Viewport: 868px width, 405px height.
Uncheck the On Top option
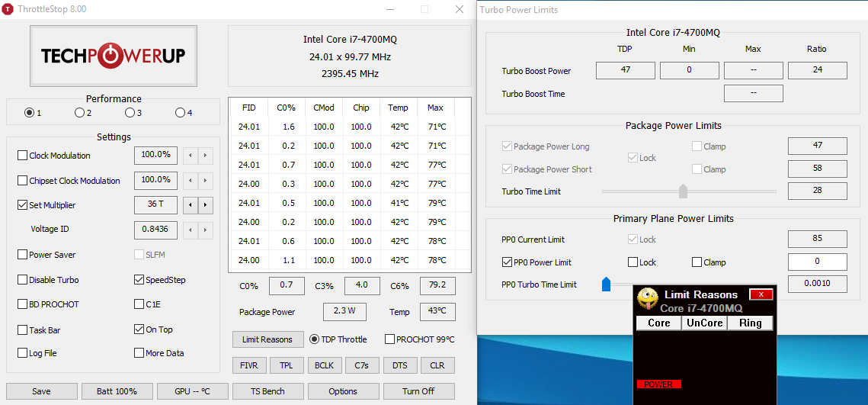[139, 329]
